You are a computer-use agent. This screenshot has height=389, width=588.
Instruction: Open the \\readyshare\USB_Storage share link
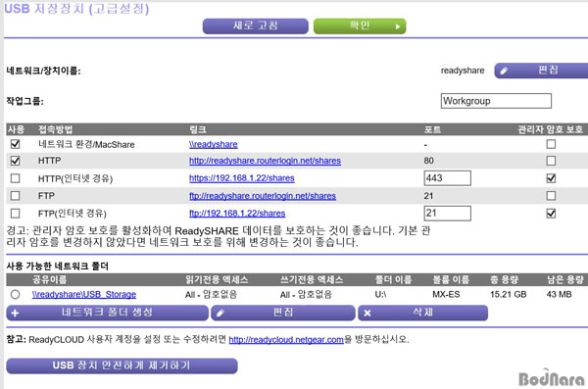[x=84, y=295]
